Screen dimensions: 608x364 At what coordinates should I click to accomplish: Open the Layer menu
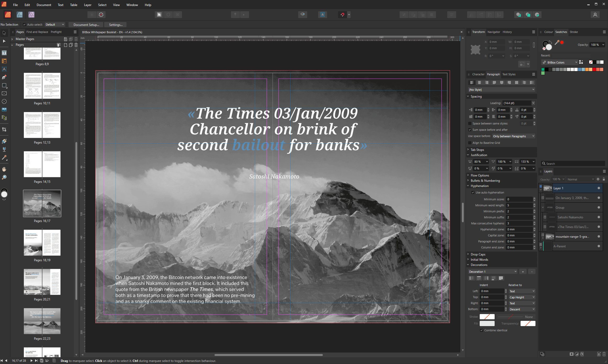87,5
